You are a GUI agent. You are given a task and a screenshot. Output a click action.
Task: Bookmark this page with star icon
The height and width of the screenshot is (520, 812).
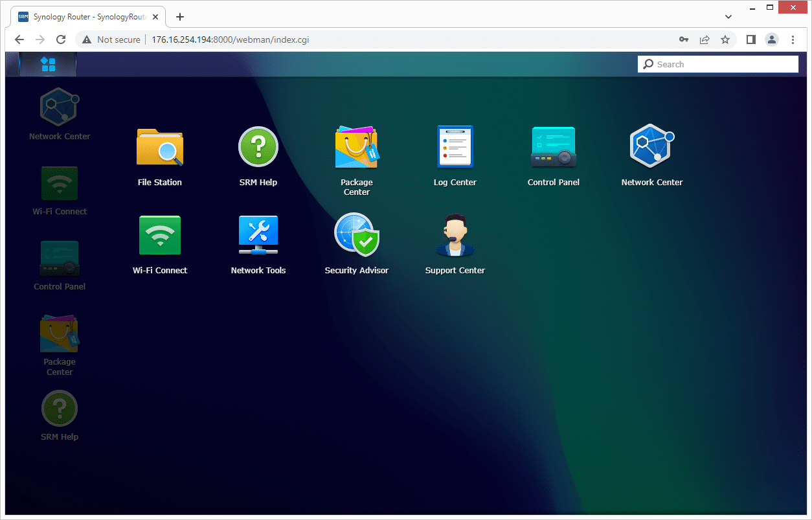point(725,40)
